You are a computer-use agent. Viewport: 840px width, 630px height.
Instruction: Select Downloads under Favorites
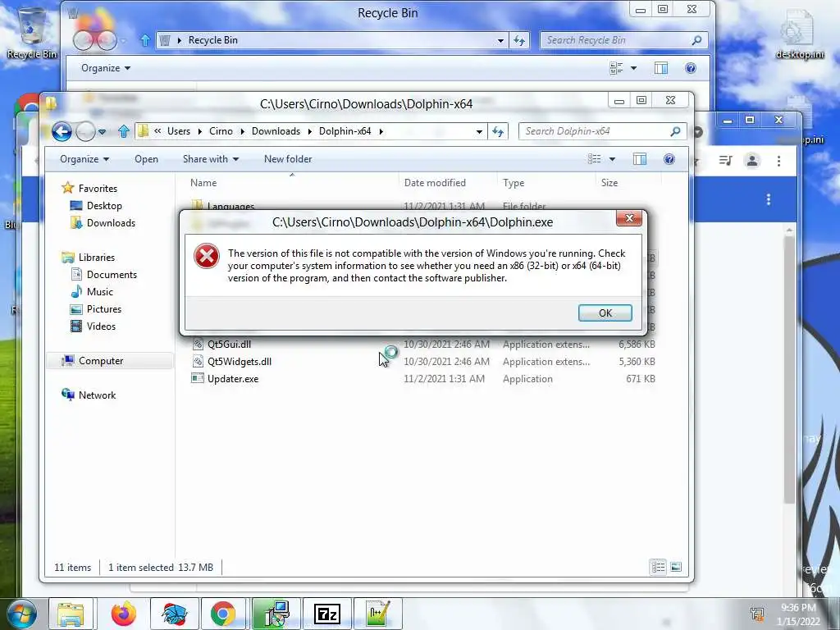click(x=111, y=223)
